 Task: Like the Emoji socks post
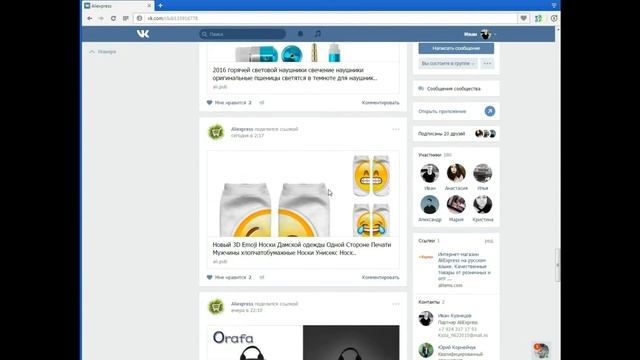click(229, 277)
